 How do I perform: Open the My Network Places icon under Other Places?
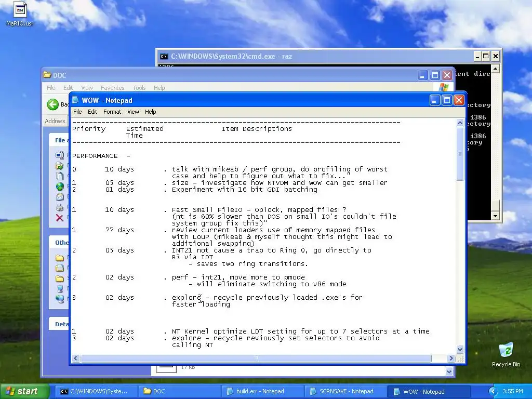[60, 299]
